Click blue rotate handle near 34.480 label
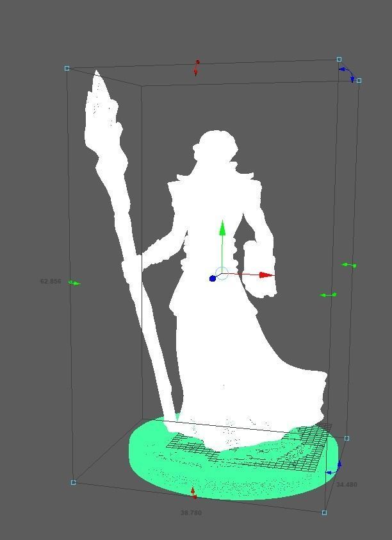This screenshot has height=540, width=392. [x=334, y=468]
